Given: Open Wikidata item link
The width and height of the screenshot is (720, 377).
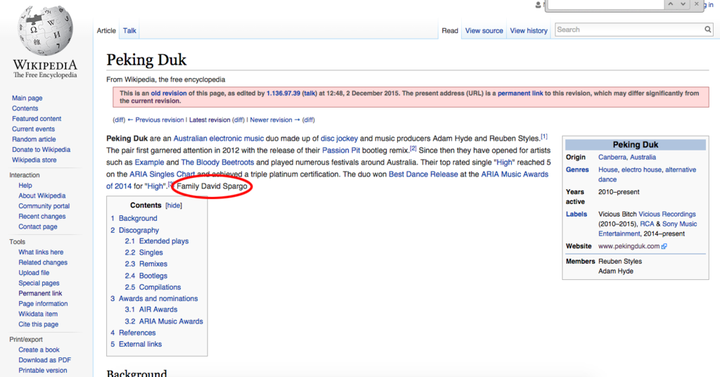Looking at the screenshot, I should 38,314.
